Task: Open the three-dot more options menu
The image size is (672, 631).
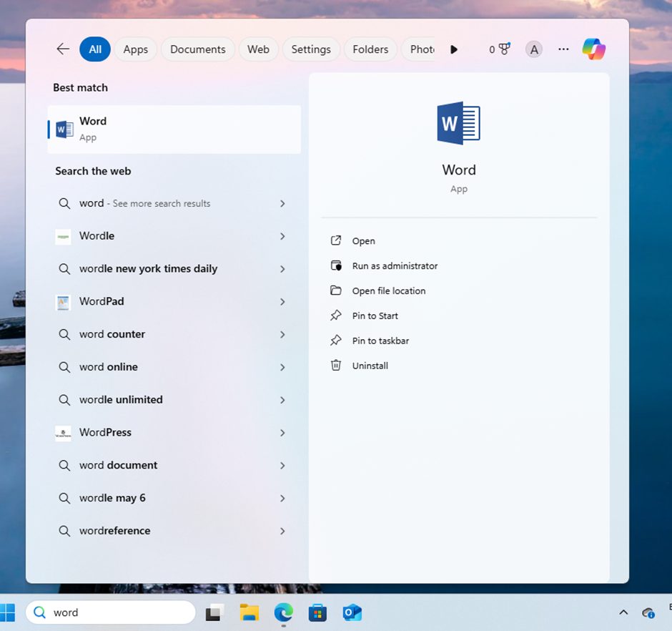Action: pyautogui.click(x=563, y=49)
